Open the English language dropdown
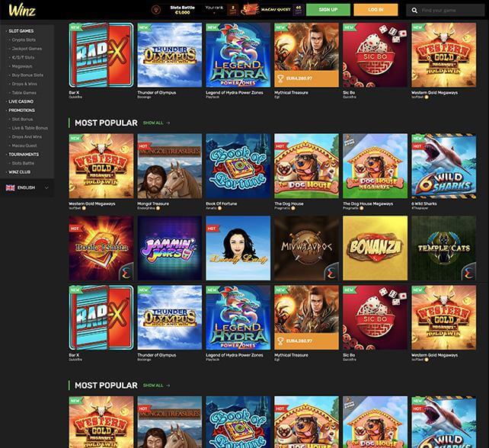The height and width of the screenshot is (448, 489). pyautogui.click(x=27, y=188)
